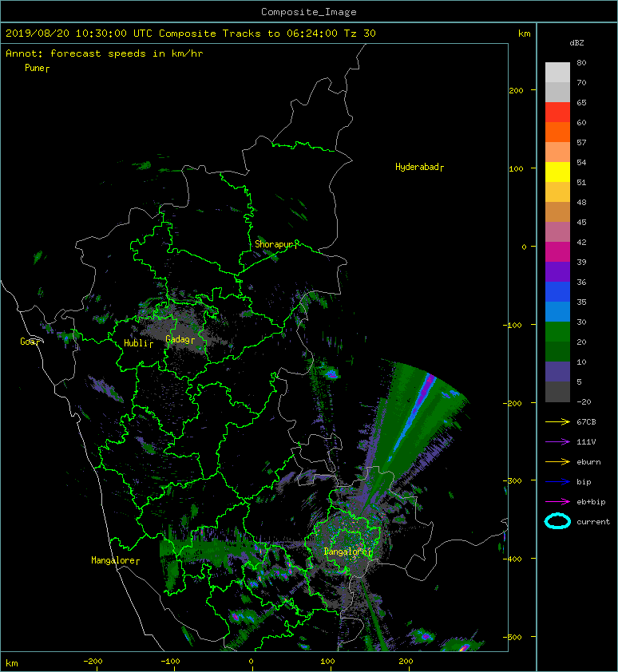Click the 'current' legend label
This screenshot has height=672, width=618.
(593, 522)
